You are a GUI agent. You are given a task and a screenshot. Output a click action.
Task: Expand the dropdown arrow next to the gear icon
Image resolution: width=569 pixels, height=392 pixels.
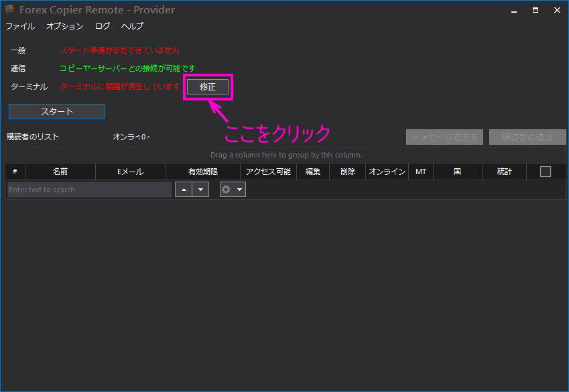click(239, 190)
